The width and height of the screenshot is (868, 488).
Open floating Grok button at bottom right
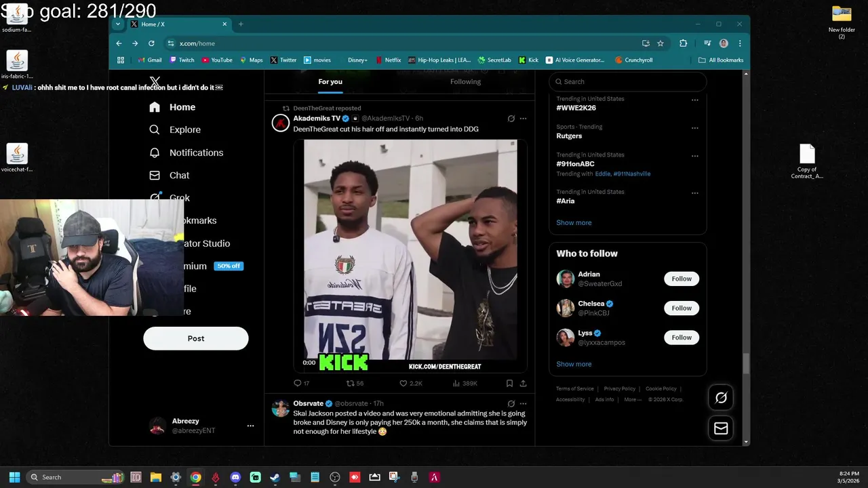tap(721, 398)
